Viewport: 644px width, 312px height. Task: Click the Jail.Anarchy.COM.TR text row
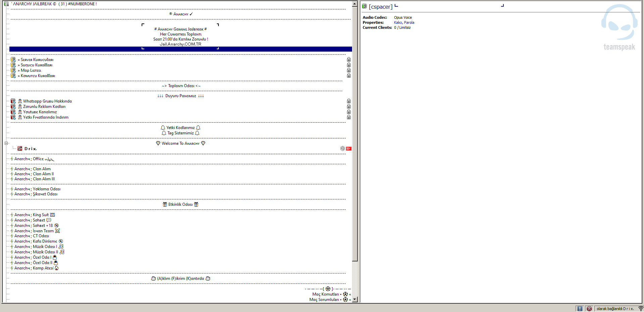181,44
